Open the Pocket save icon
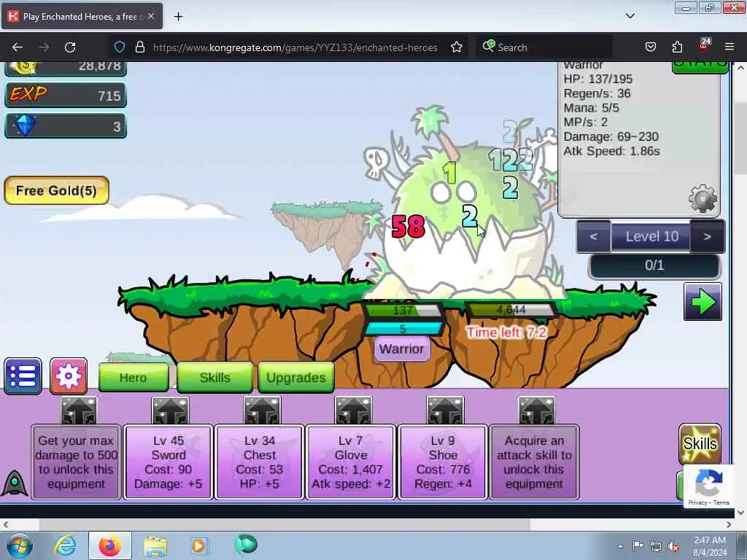Screen dimensions: 747x560 coord(650,47)
